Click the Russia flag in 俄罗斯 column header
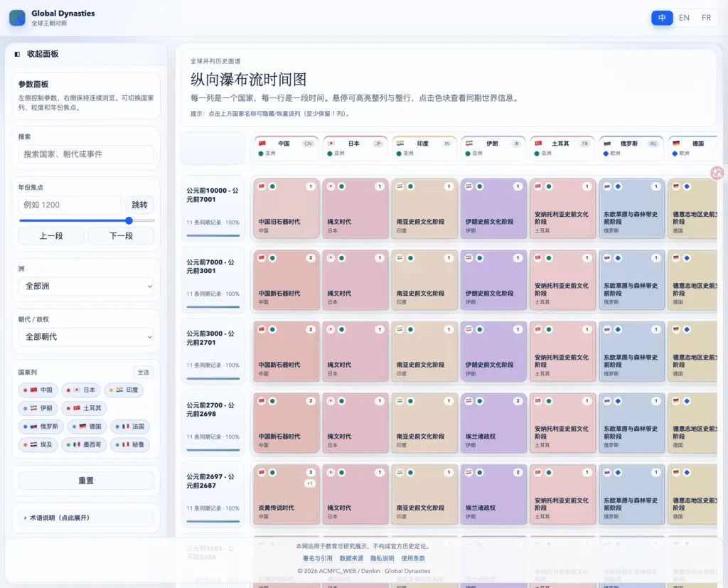The image size is (728, 588). tap(606, 143)
